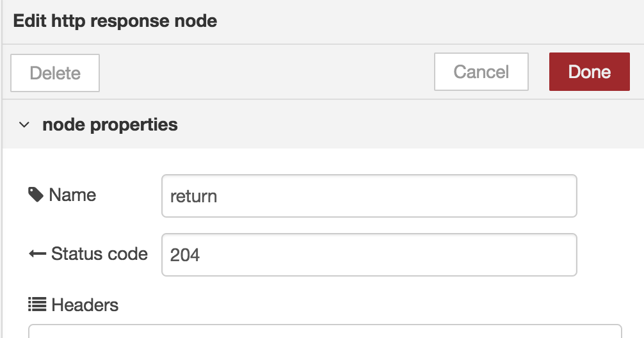Click the node properties section title
This screenshot has width=644, height=338.
110,124
